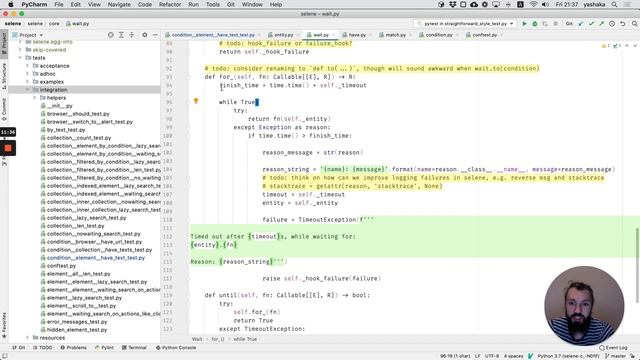Open the TODO tool window

click(42, 348)
